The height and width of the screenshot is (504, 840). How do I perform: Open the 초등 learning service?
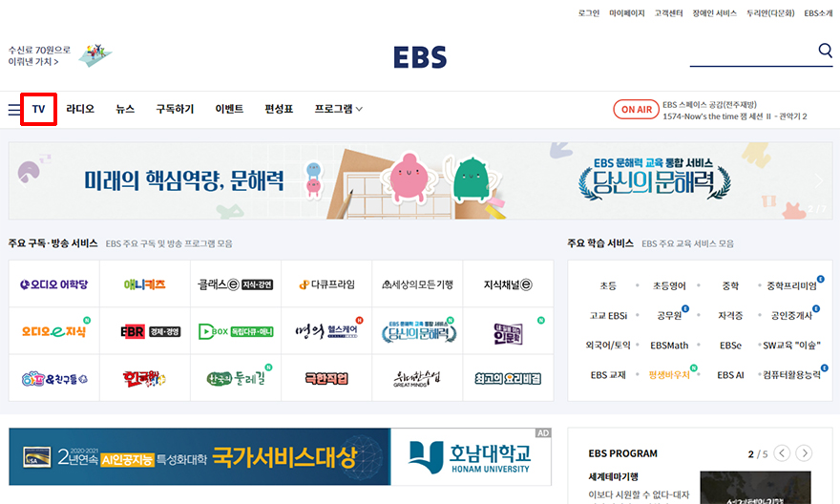click(608, 286)
